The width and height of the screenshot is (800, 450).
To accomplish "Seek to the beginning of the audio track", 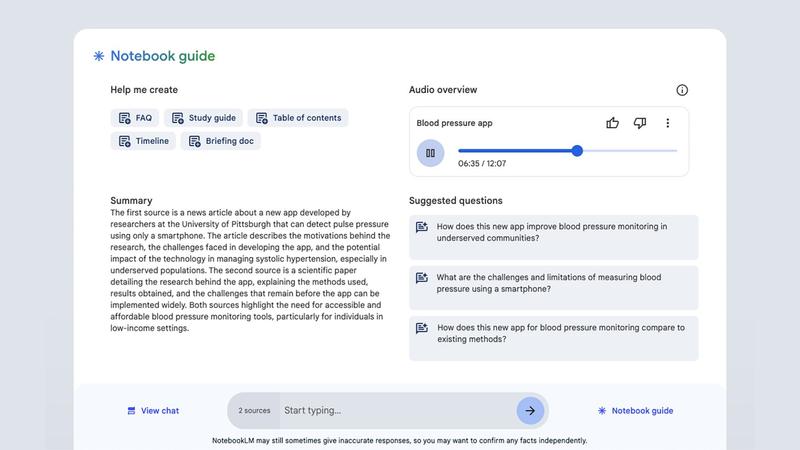I will pyautogui.click(x=460, y=151).
